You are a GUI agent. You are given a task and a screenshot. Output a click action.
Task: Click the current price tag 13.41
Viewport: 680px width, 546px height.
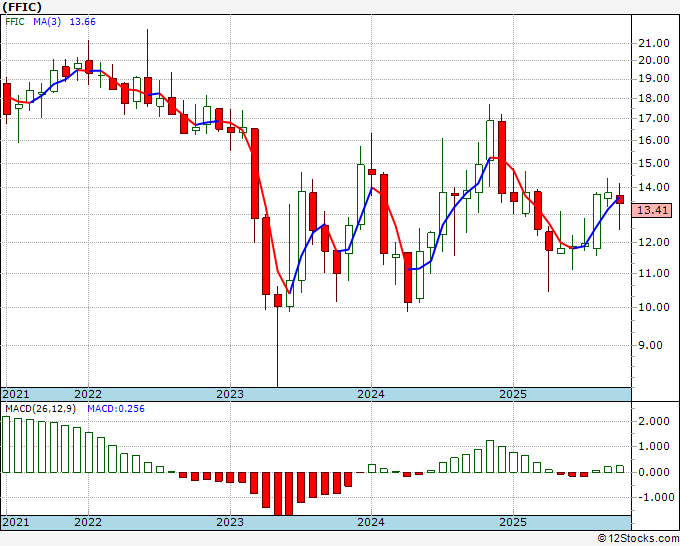(652, 210)
